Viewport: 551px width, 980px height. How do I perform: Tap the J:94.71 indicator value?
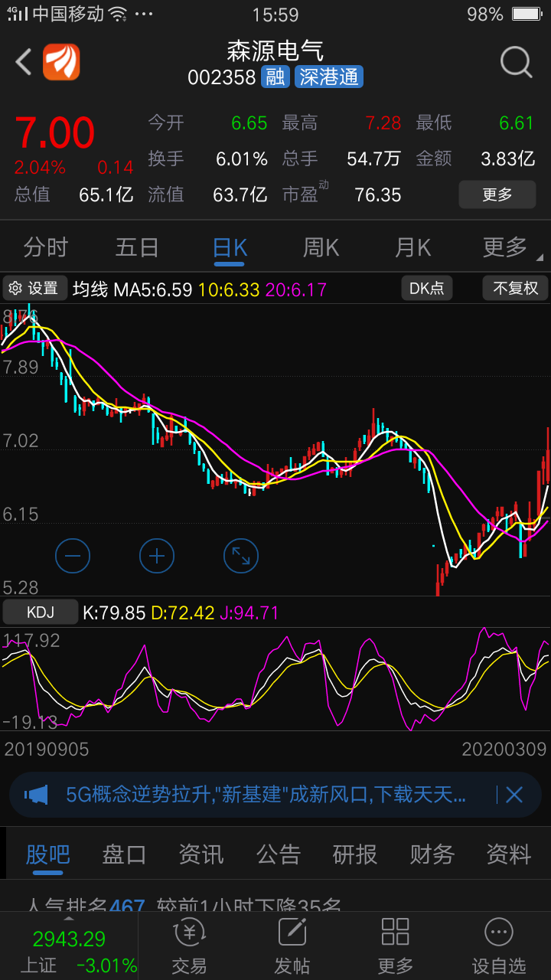click(x=249, y=613)
